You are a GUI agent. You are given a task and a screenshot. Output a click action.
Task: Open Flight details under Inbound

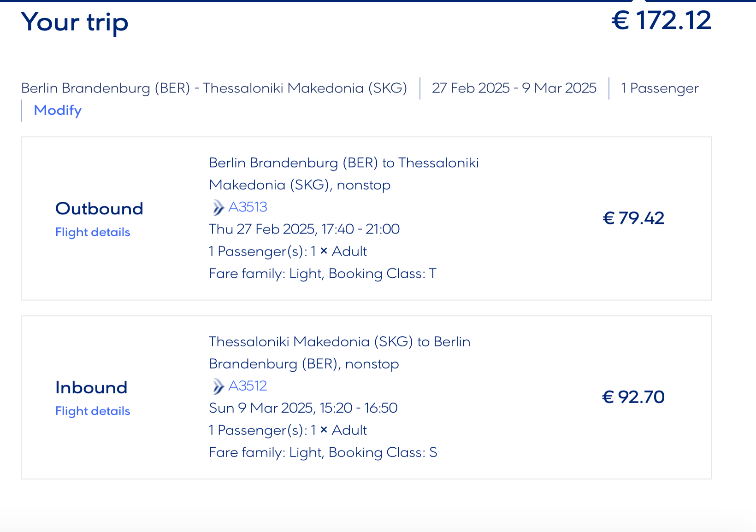93,411
